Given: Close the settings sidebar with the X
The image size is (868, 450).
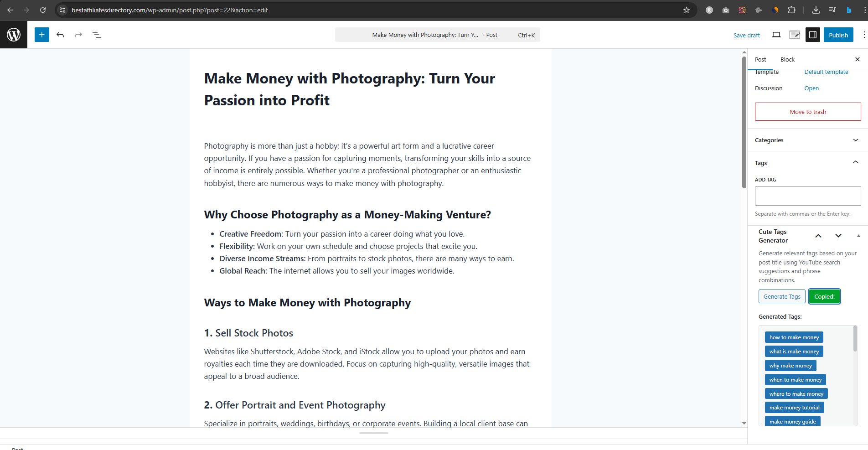Looking at the screenshot, I should tap(858, 59).
